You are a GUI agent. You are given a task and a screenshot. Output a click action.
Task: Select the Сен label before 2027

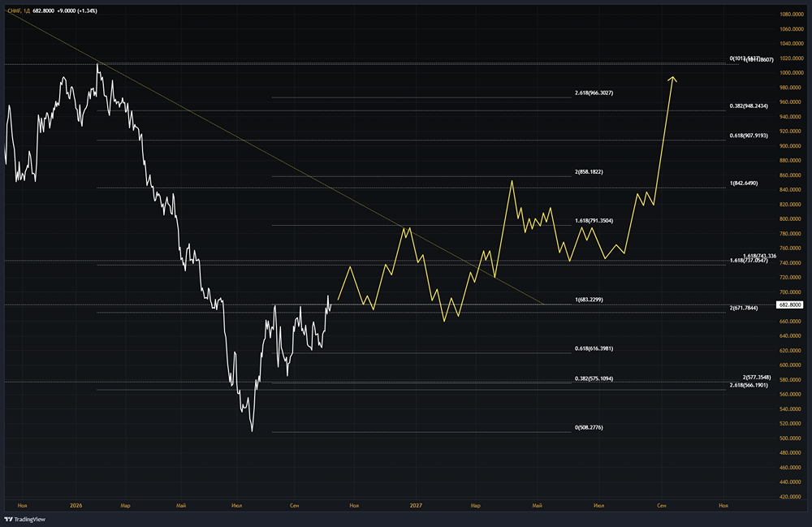click(x=294, y=505)
